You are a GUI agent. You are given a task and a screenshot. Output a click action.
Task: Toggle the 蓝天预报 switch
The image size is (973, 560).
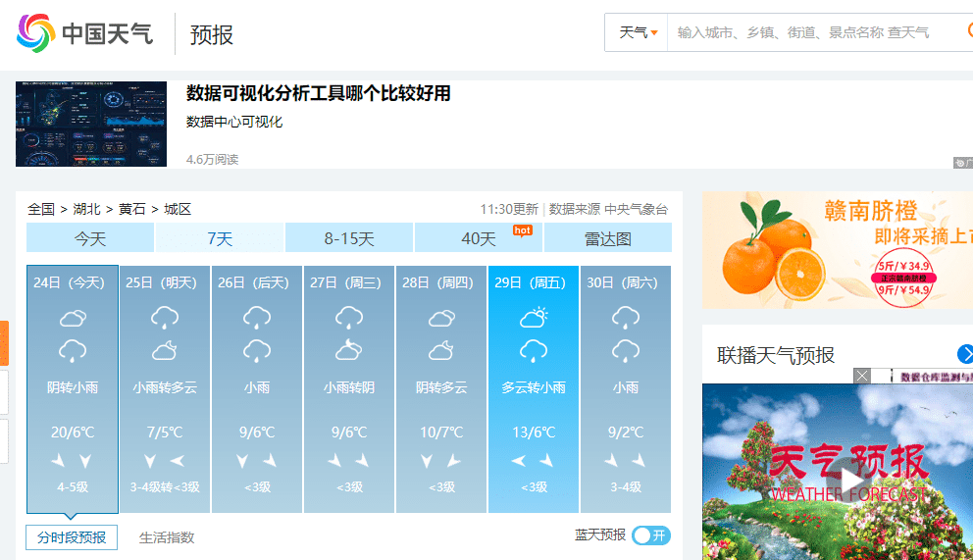(x=650, y=535)
